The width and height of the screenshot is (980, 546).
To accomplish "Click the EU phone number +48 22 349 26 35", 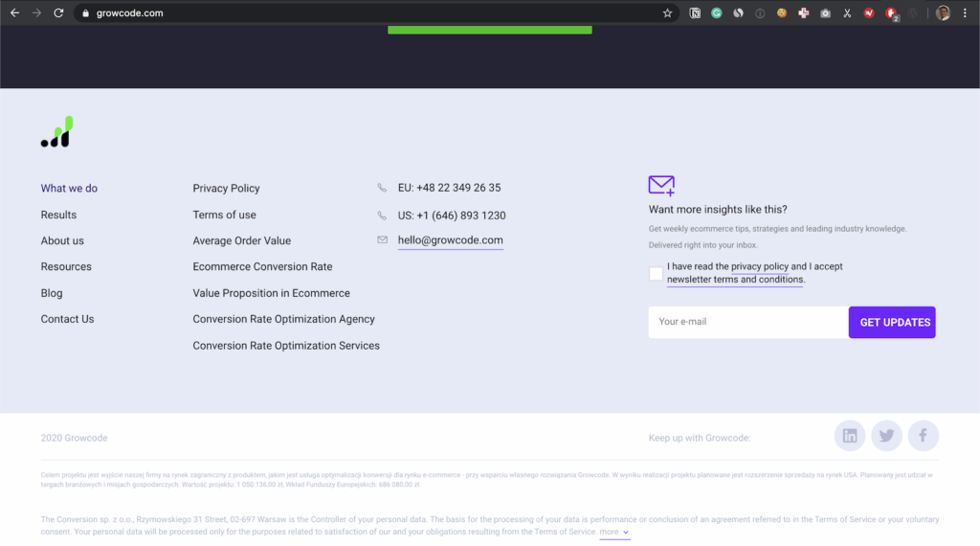I will 458,188.
